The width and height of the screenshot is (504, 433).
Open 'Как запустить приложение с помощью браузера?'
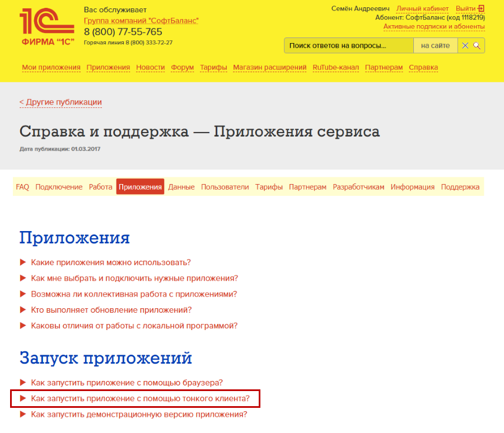127,383
